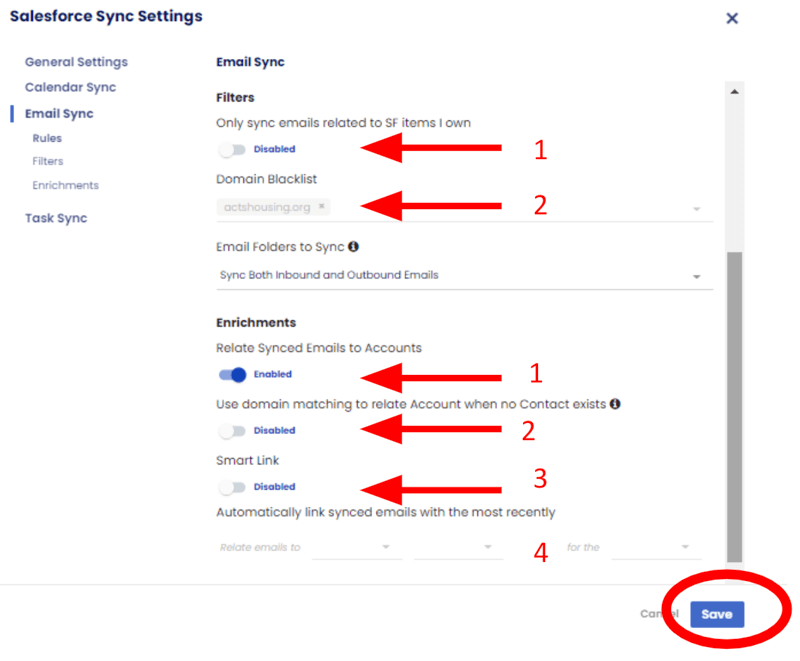Viewport: 800px width, 661px height.
Task: Open the 'for the' dropdown
Action: click(x=683, y=547)
